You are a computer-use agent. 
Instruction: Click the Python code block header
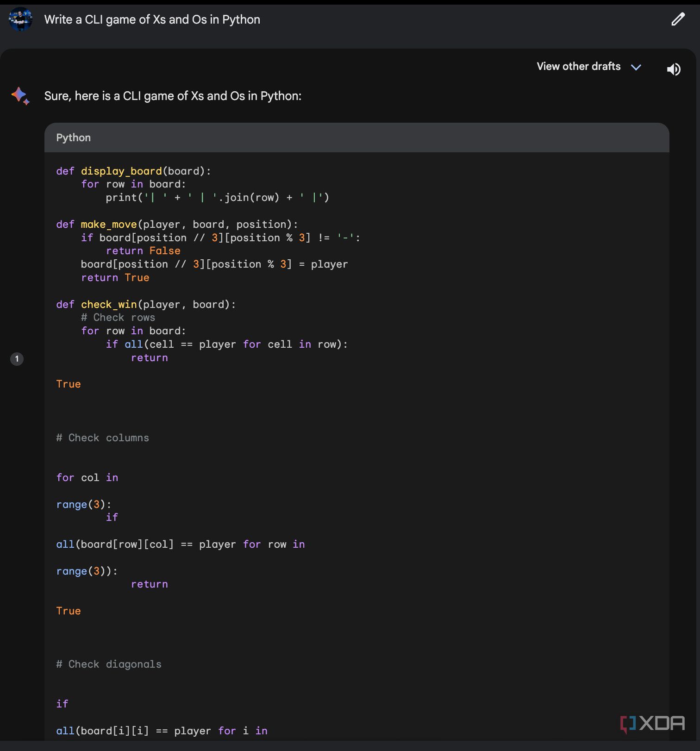click(x=356, y=138)
